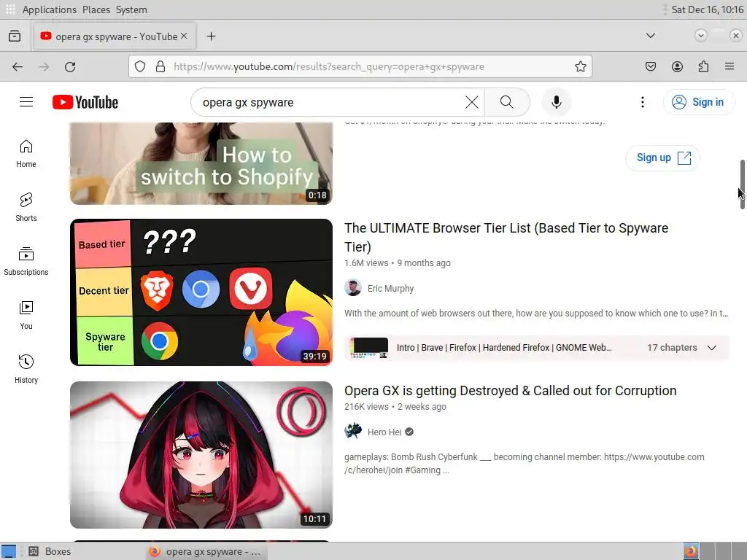Close the opera gx spyware tab
Viewport: 747px width, 560px height.
click(x=184, y=36)
